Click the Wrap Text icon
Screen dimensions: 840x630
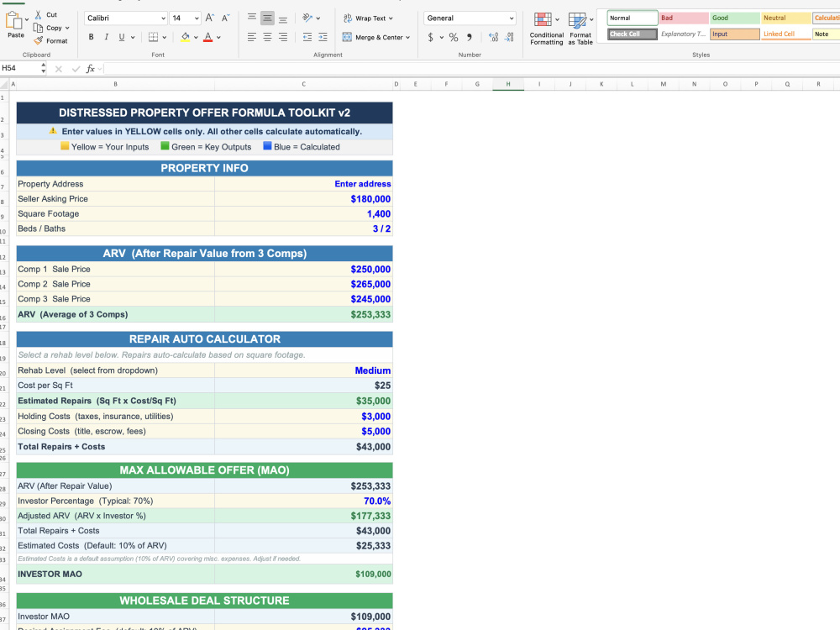348,18
